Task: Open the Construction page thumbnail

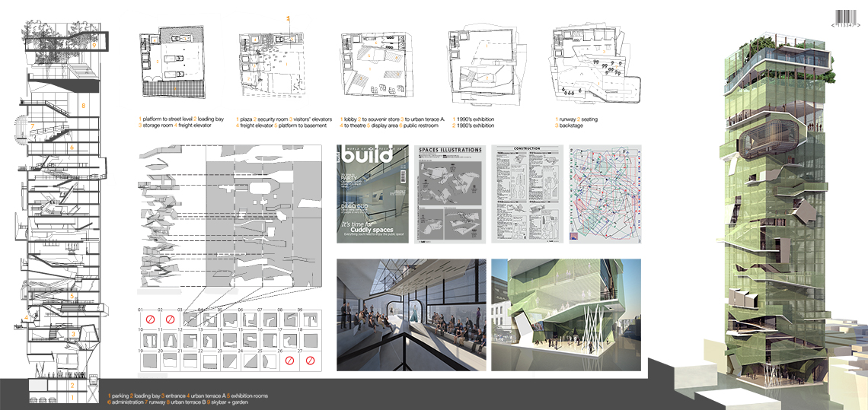Action: 526,194
